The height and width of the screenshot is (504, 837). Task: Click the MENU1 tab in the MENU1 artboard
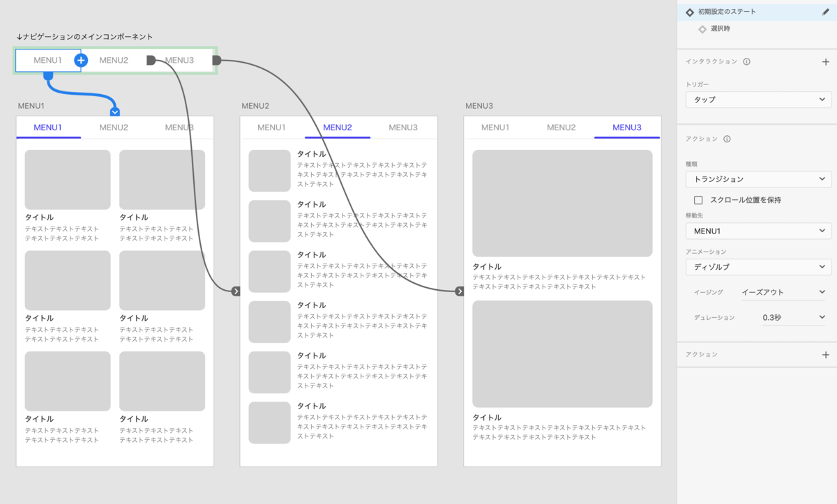(x=48, y=128)
